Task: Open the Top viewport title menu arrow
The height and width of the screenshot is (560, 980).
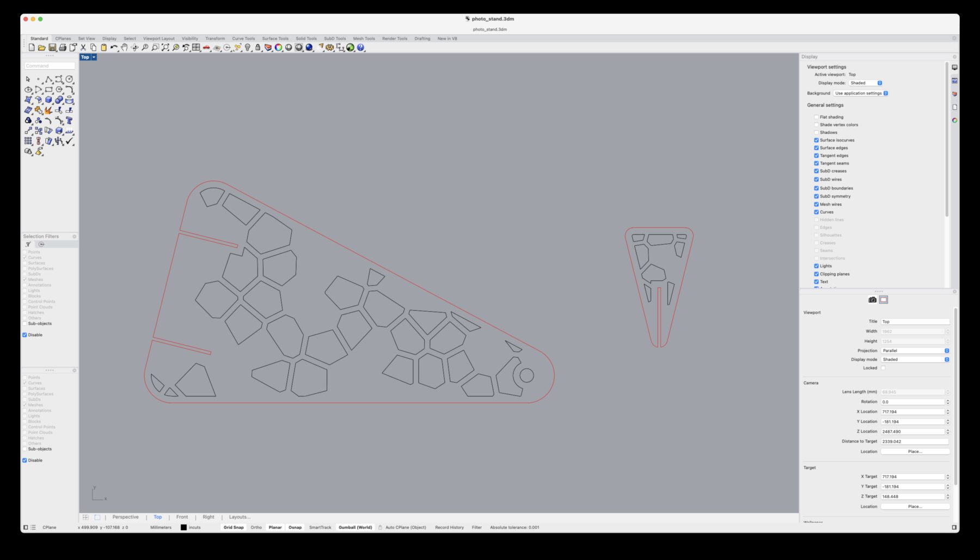Action: (x=94, y=57)
